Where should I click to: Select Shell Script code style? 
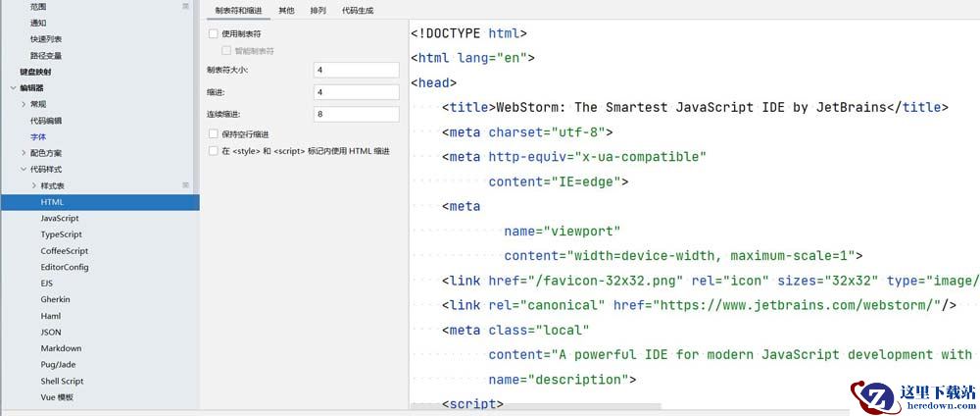coord(62,381)
